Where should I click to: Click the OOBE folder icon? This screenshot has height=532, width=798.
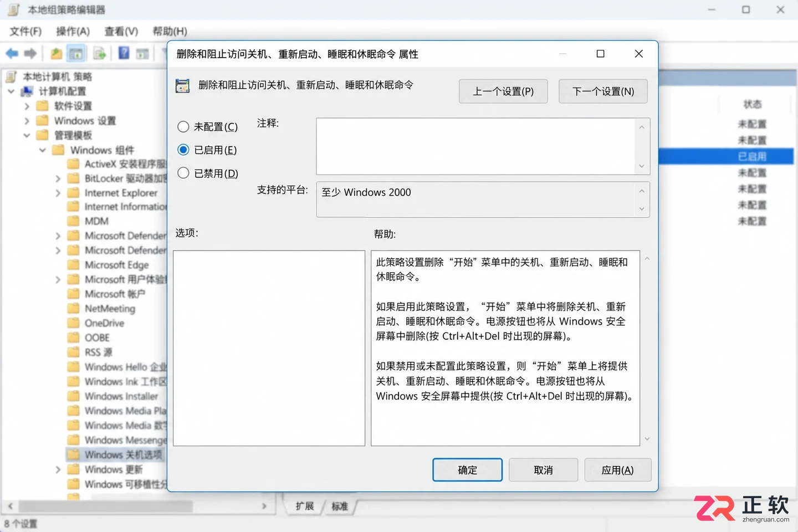73,337
